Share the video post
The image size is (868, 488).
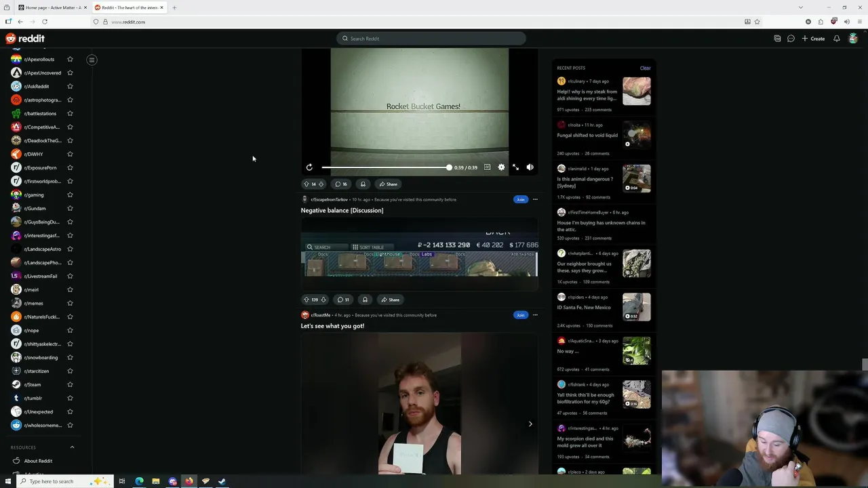[389, 184]
